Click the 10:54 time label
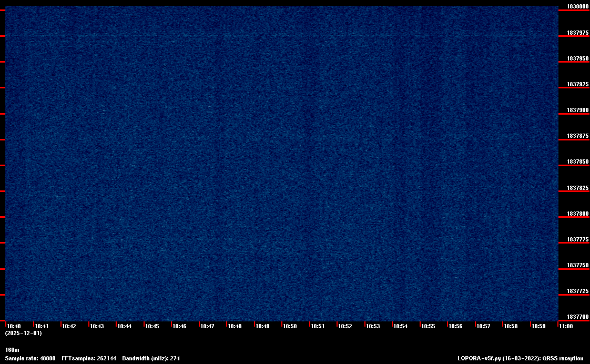Viewport: 590px width, 364px height. click(400, 326)
